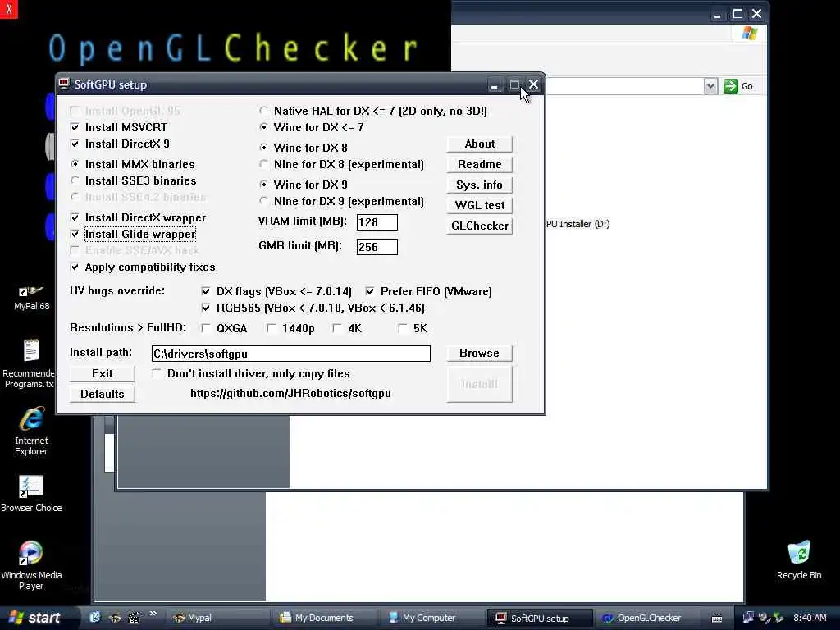Select Native HAL for DX <= 7
This screenshot has width=840, height=630.
point(263,111)
